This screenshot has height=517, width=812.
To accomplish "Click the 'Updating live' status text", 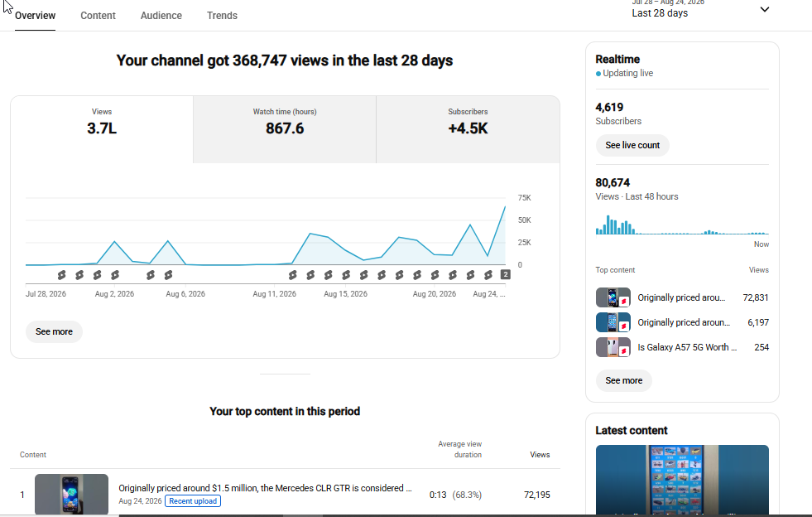I will (x=627, y=73).
